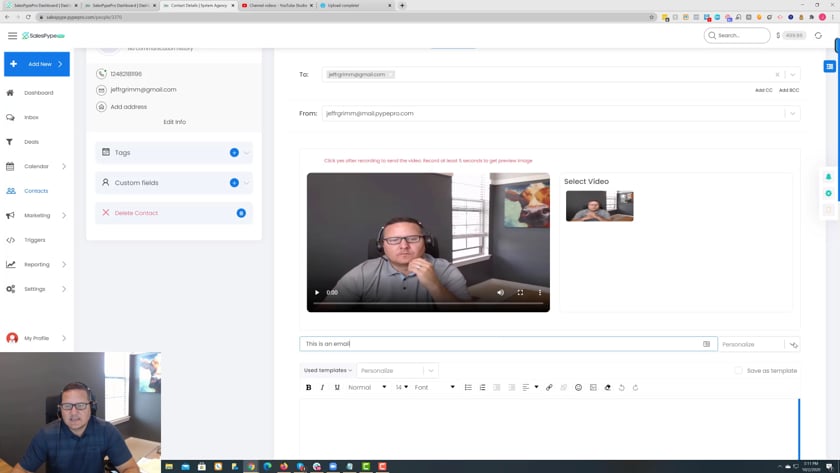Expand the Tags section chevron

pos(246,153)
